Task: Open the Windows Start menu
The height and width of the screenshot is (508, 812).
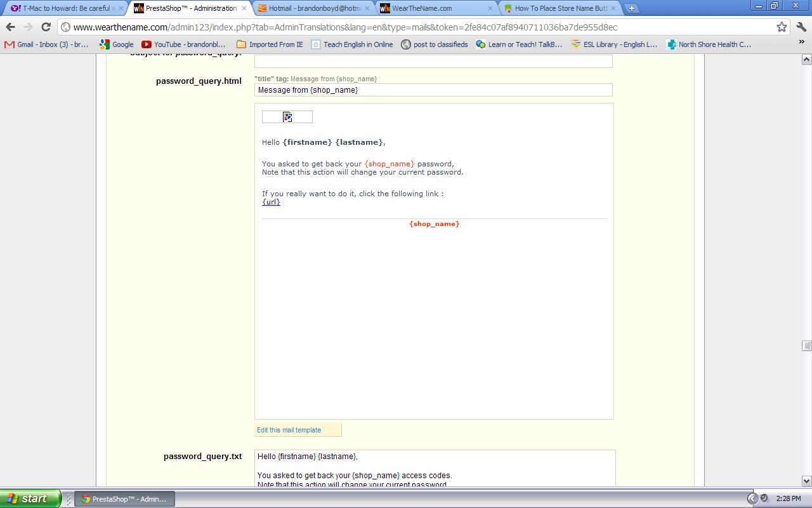Action: (x=30, y=498)
